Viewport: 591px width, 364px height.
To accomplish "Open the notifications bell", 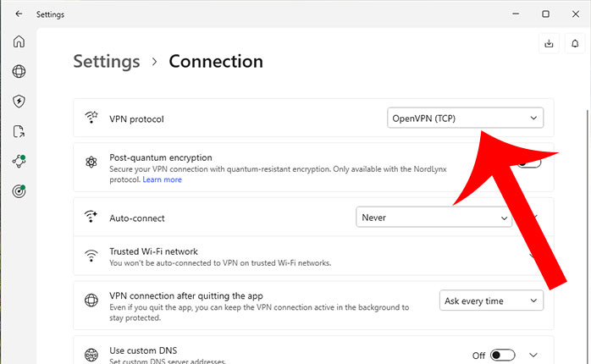I will pos(576,43).
